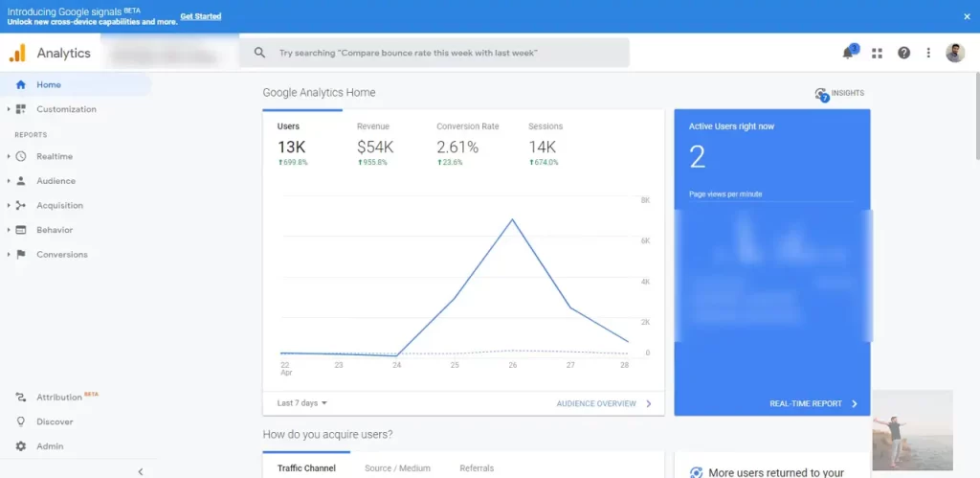980x478 pixels.
Task: Click the Admin gear icon
Action: tap(21, 446)
